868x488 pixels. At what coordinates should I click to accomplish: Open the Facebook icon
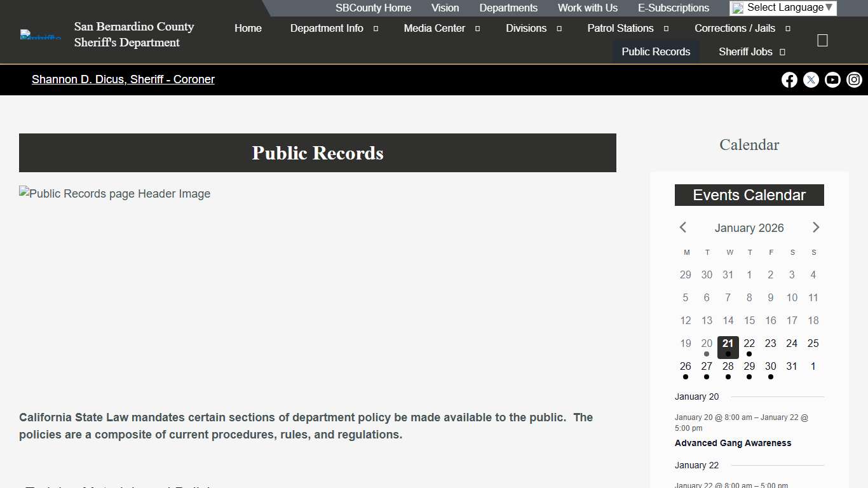pos(789,79)
